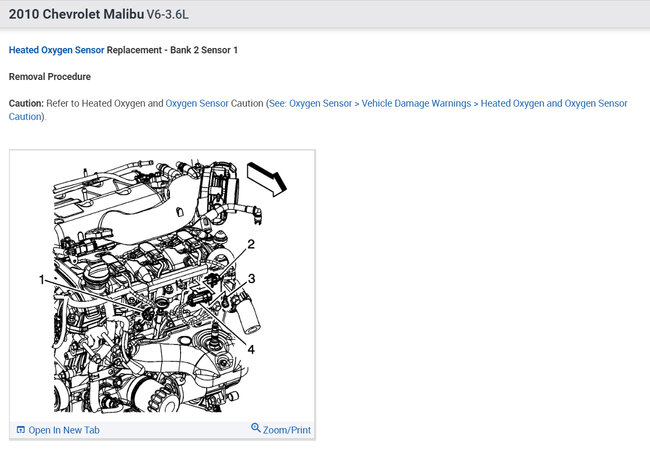Click the 'Replacement - Bank 2 Sensor 1' text
Image resolution: width=650 pixels, height=450 pixels.
(172, 50)
